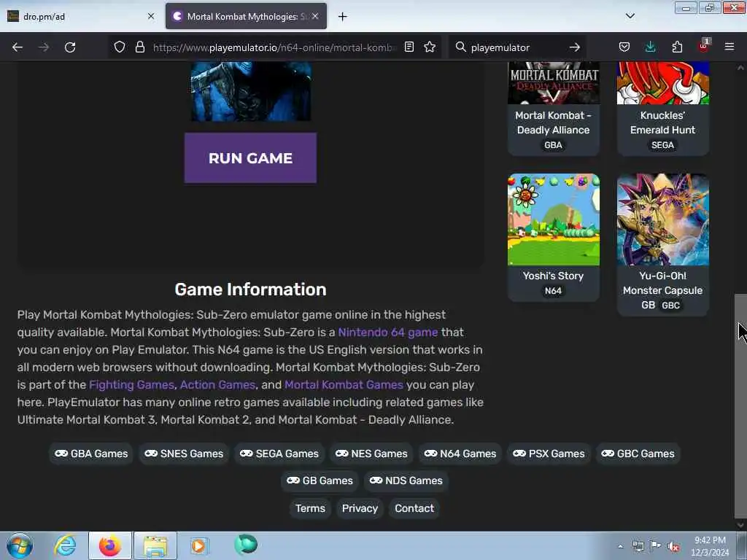Open the Windows Start menu
This screenshot has height=560, width=747.
point(20,545)
